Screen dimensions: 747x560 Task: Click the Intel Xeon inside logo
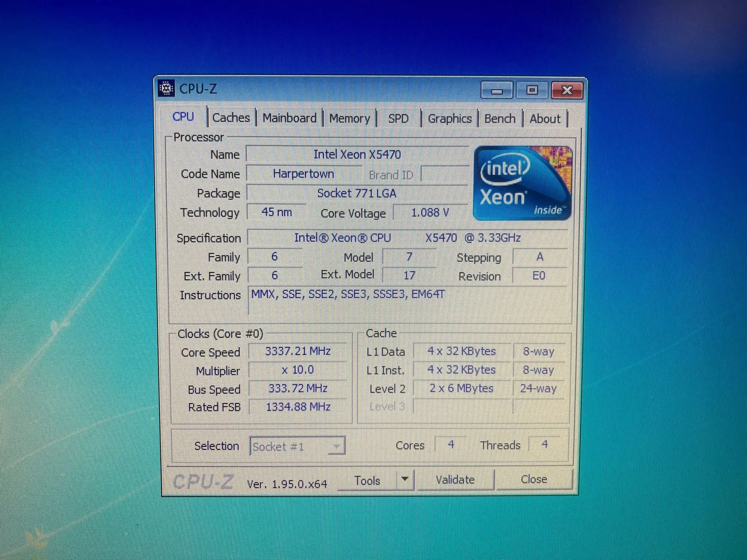coord(522,183)
